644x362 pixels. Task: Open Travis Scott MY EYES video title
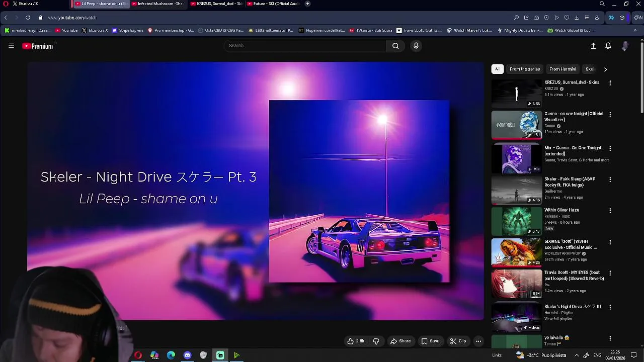pyautogui.click(x=574, y=276)
